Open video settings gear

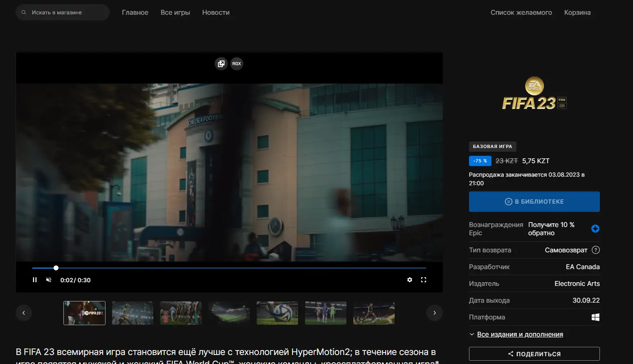[410, 280]
